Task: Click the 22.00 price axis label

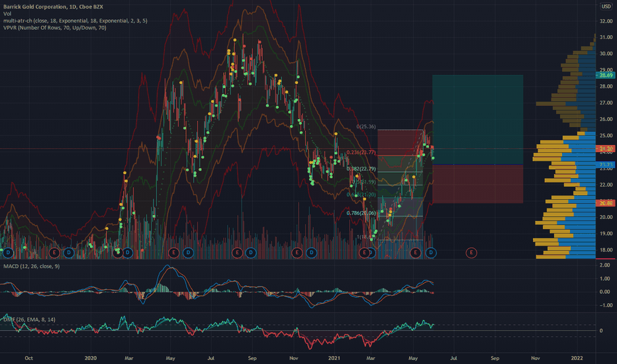Action: coord(606,185)
